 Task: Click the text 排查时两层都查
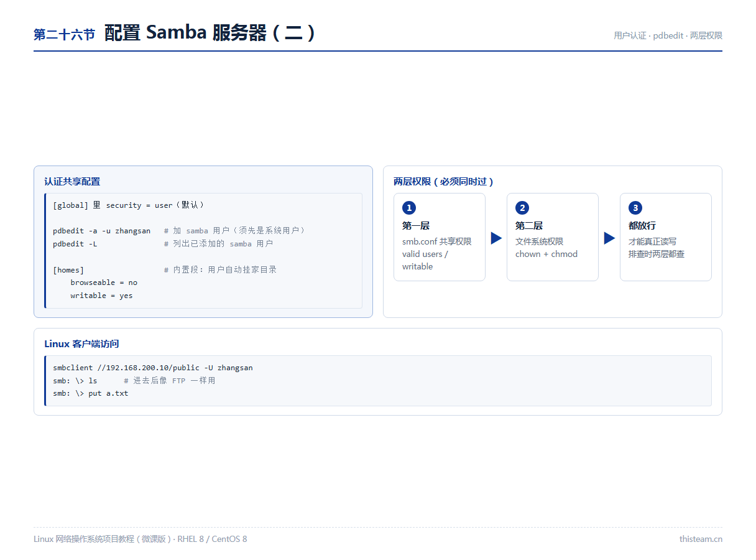[x=657, y=254]
